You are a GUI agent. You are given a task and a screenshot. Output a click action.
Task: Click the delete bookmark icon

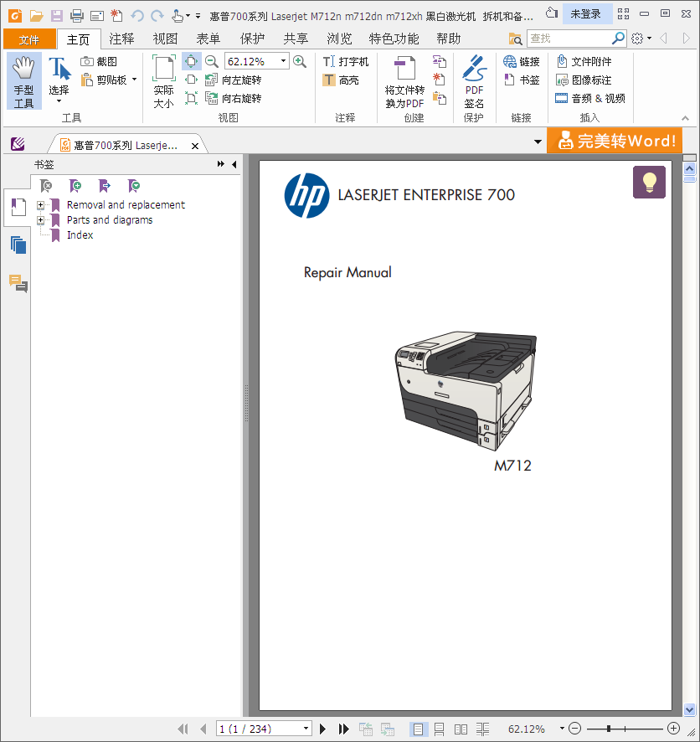coord(46,186)
